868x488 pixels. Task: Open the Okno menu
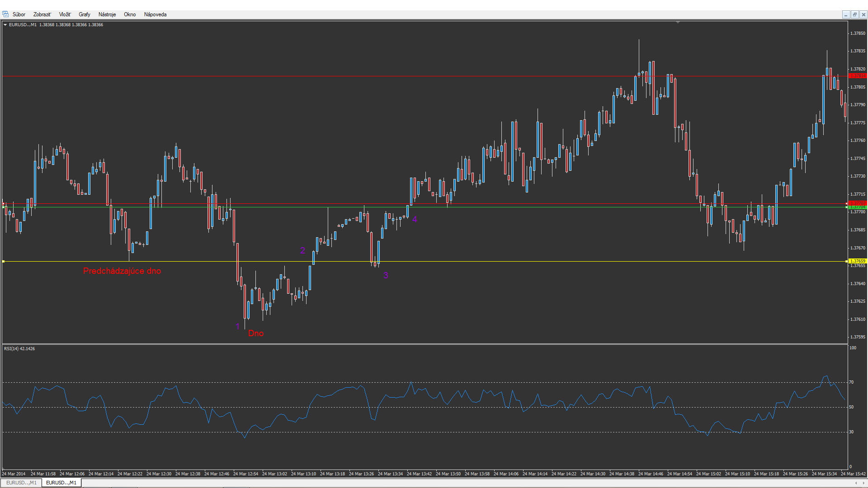[130, 14]
